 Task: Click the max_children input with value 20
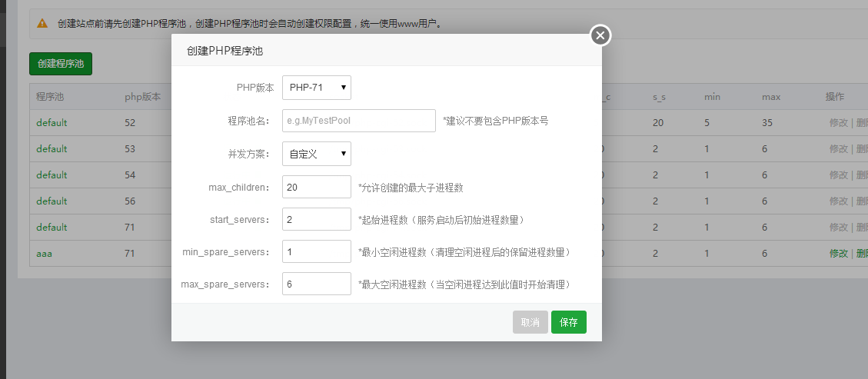coord(317,187)
